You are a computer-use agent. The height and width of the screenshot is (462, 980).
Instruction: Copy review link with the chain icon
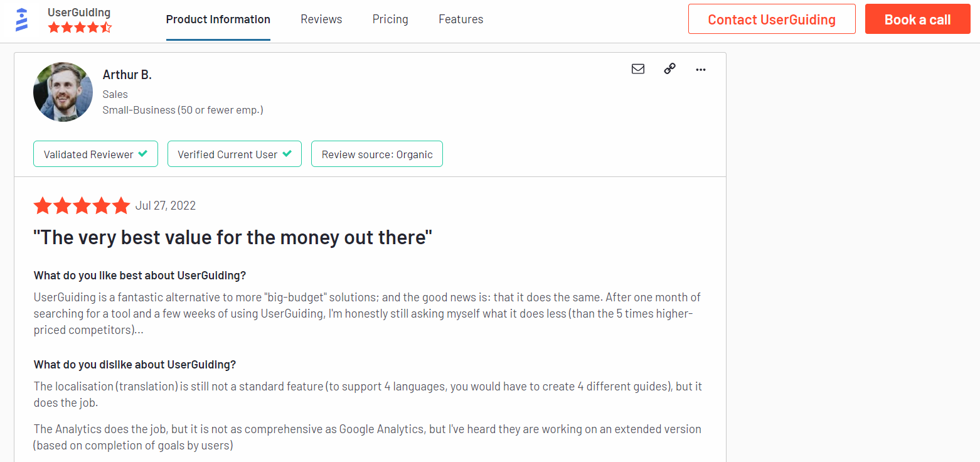coord(669,69)
